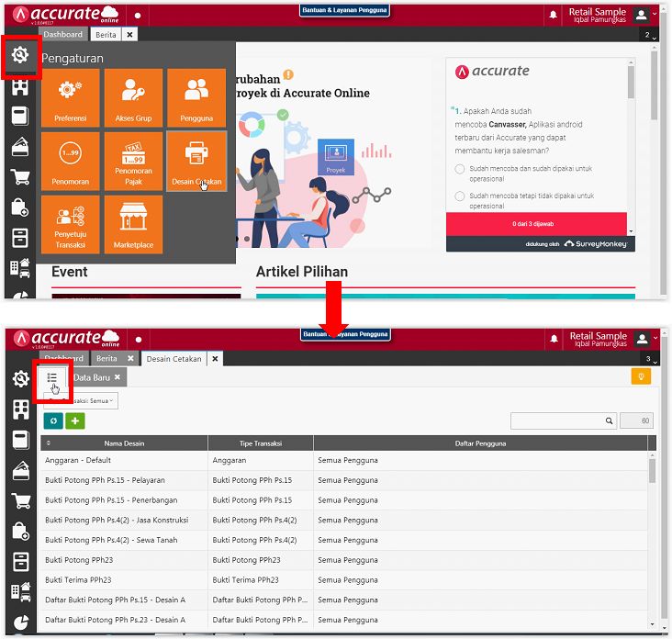672x639 pixels.
Task: Click the notification bell in top screenshot
Action: pos(554,15)
